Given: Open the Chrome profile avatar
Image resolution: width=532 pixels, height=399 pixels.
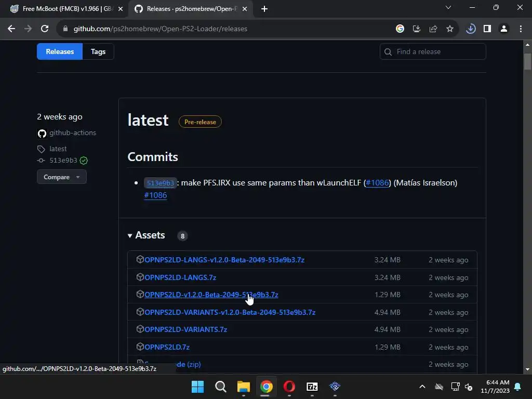Looking at the screenshot, I should (x=504, y=29).
